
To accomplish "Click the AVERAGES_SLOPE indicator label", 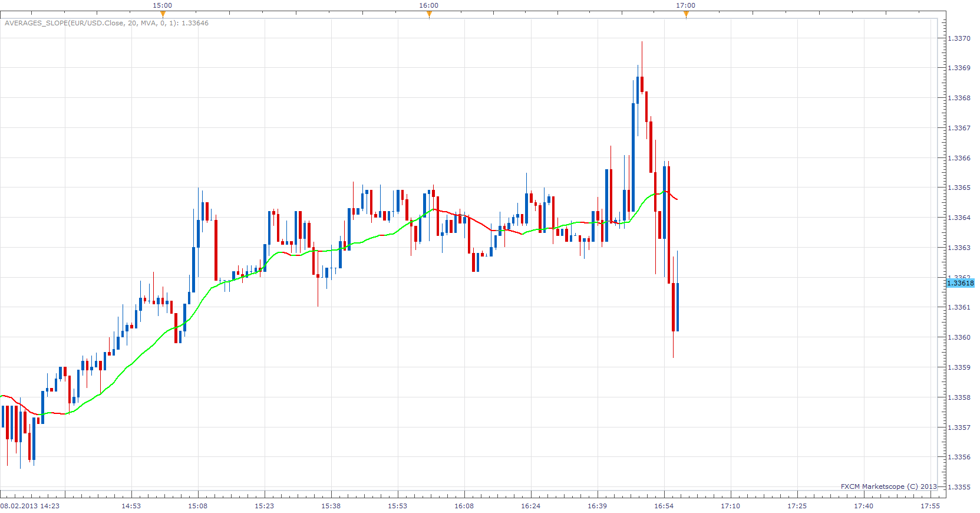I will tap(107, 23).
